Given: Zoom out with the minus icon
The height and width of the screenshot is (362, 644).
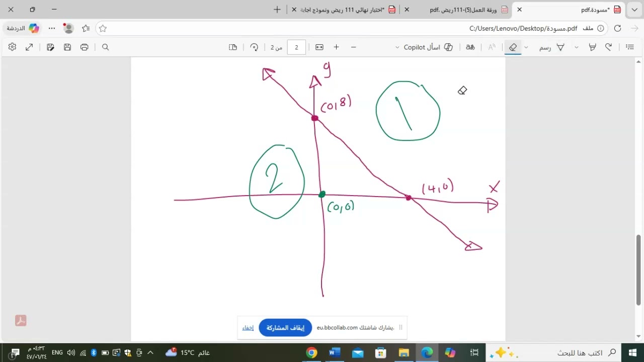Looking at the screenshot, I should click(x=354, y=47).
